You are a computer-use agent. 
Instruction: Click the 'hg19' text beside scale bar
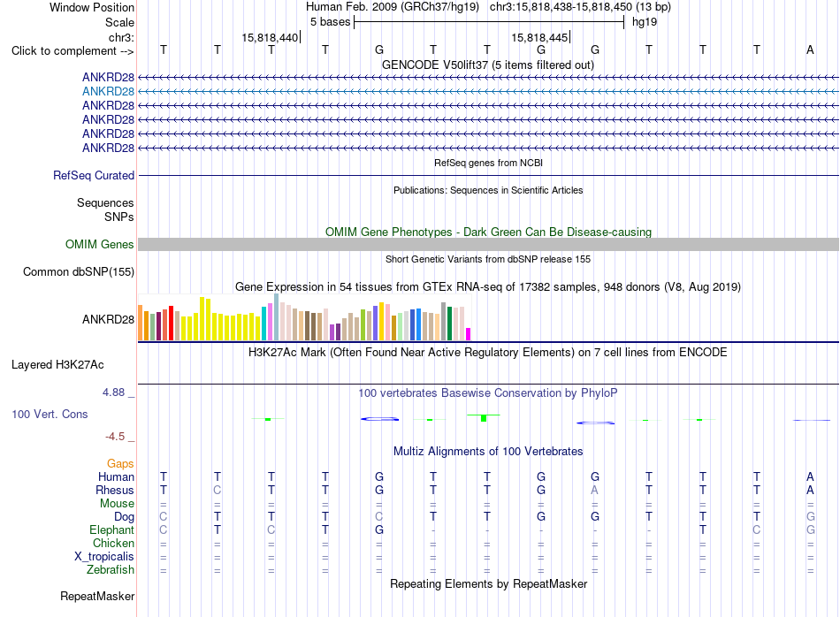pyautogui.click(x=645, y=22)
